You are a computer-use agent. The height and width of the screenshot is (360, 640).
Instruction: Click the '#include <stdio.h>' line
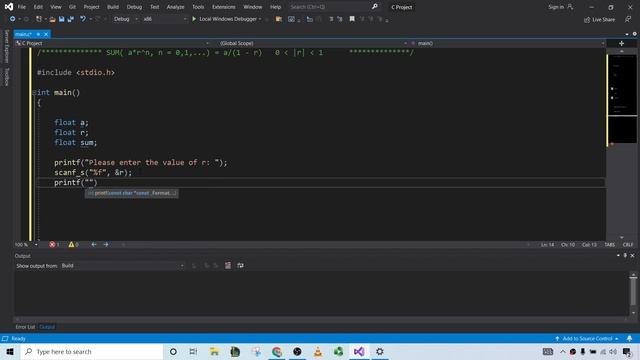point(76,73)
